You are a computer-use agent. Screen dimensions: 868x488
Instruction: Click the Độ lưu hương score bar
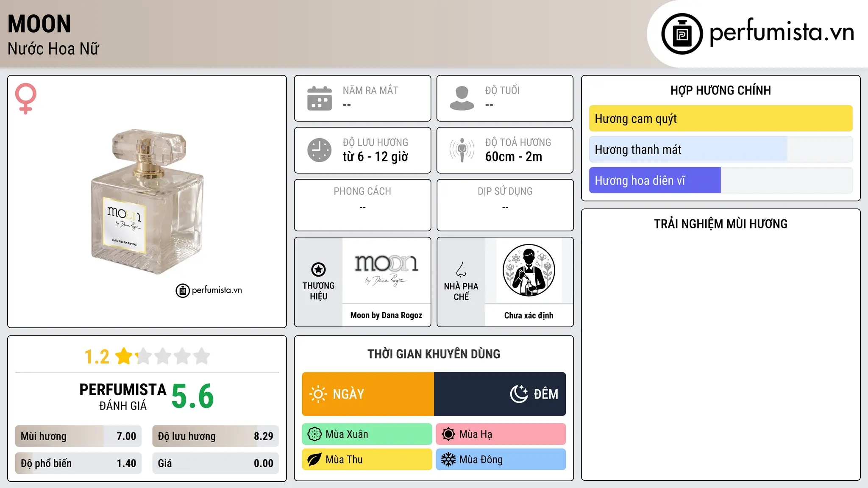[216, 436]
